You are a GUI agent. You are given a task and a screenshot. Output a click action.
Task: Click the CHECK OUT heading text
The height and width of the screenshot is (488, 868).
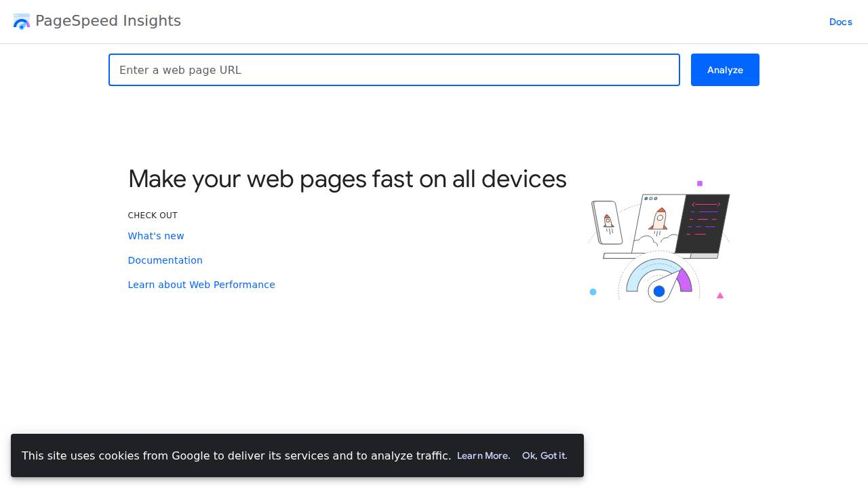coord(153,215)
